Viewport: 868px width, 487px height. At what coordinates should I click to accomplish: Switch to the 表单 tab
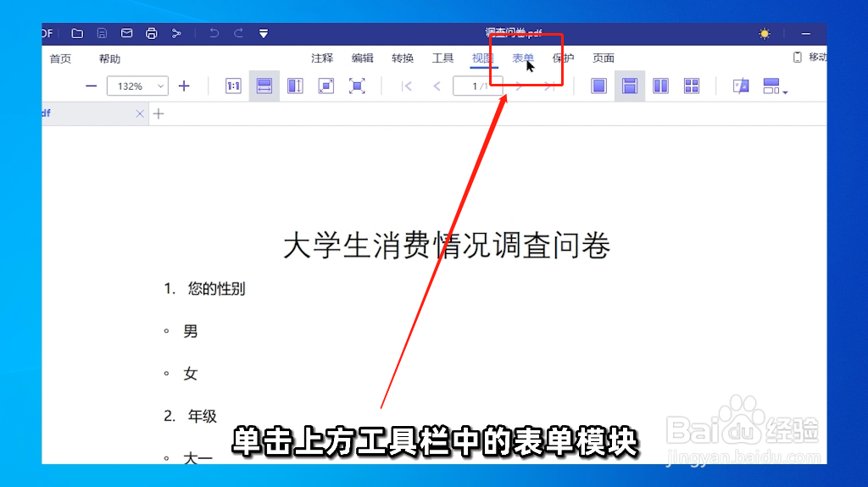(x=523, y=58)
